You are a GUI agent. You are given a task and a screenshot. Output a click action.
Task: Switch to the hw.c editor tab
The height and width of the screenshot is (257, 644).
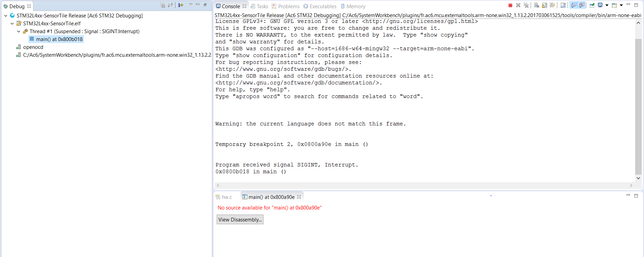point(226,197)
